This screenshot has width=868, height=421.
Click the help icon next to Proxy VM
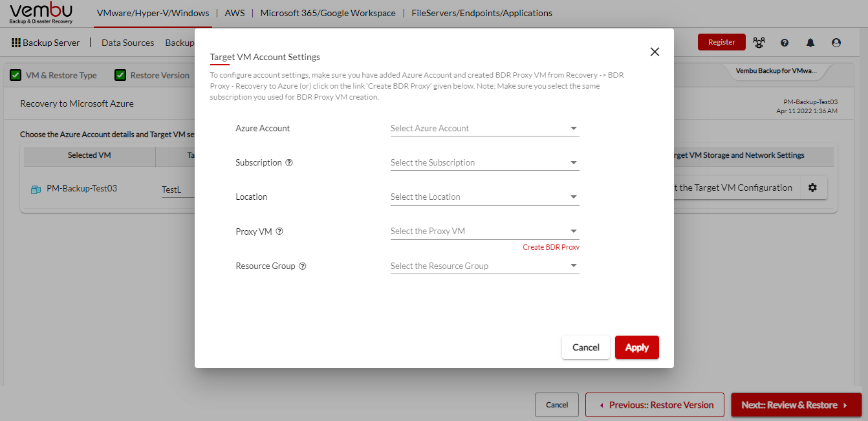pyautogui.click(x=279, y=232)
